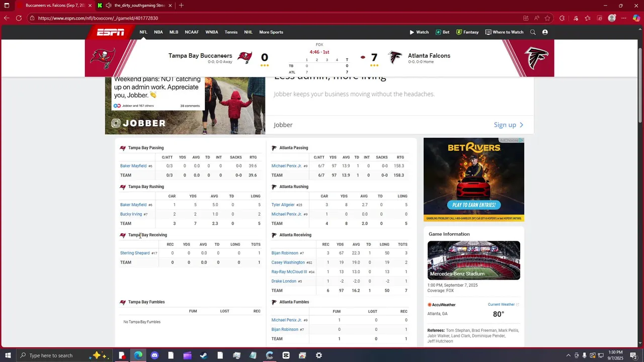Open NCAAF menu in ESPN nav
The image size is (644, 362).
click(x=192, y=32)
